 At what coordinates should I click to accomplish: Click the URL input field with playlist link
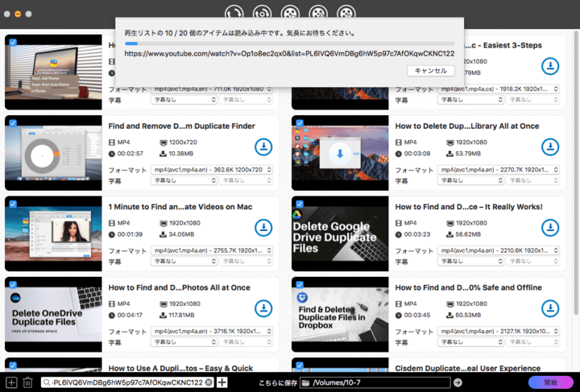point(127,382)
